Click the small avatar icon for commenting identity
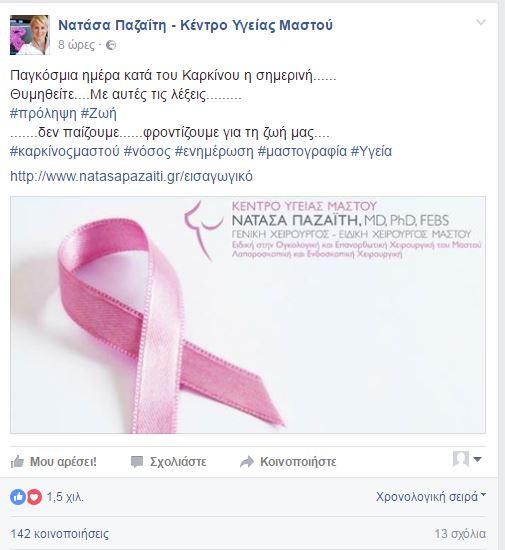This screenshot has width=505, height=550. point(460,459)
